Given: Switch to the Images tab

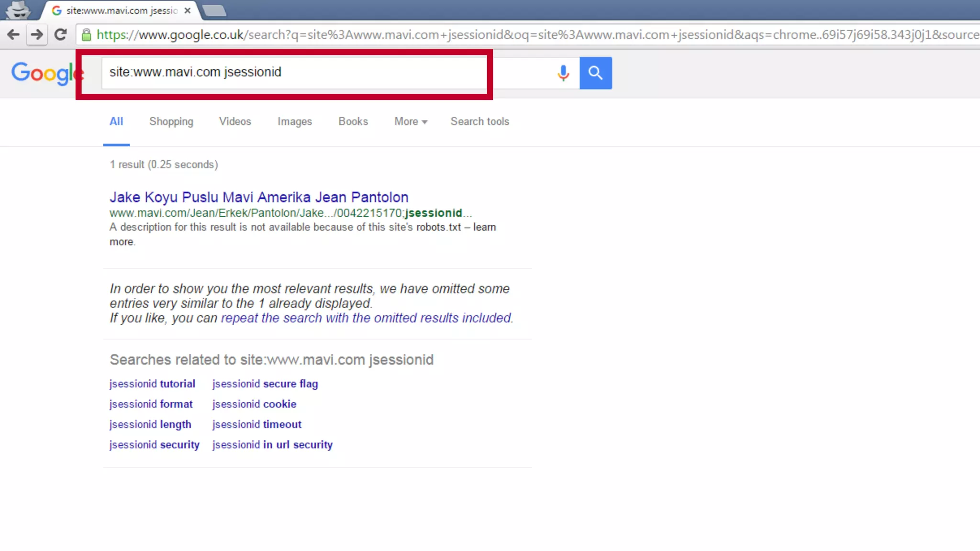Looking at the screenshot, I should (x=294, y=121).
